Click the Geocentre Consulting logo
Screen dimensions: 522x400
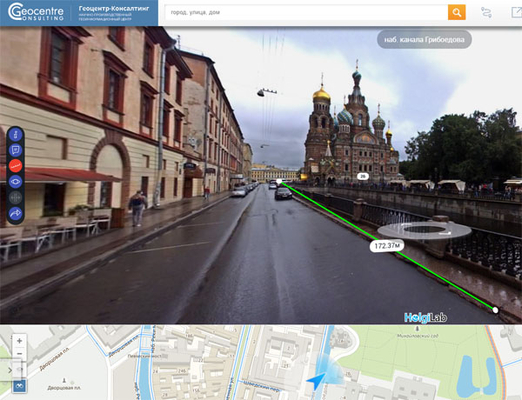point(36,12)
